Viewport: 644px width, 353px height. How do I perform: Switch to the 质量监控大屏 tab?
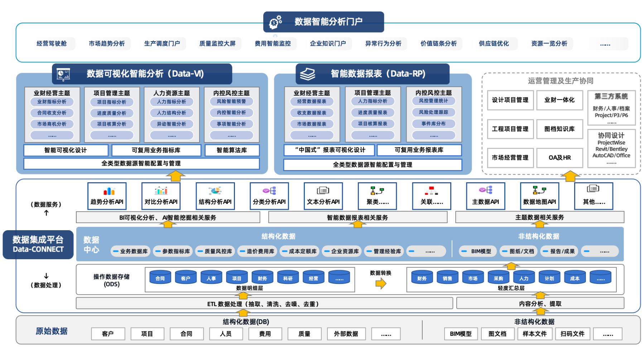pyautogui.click(x=217, y=44)
